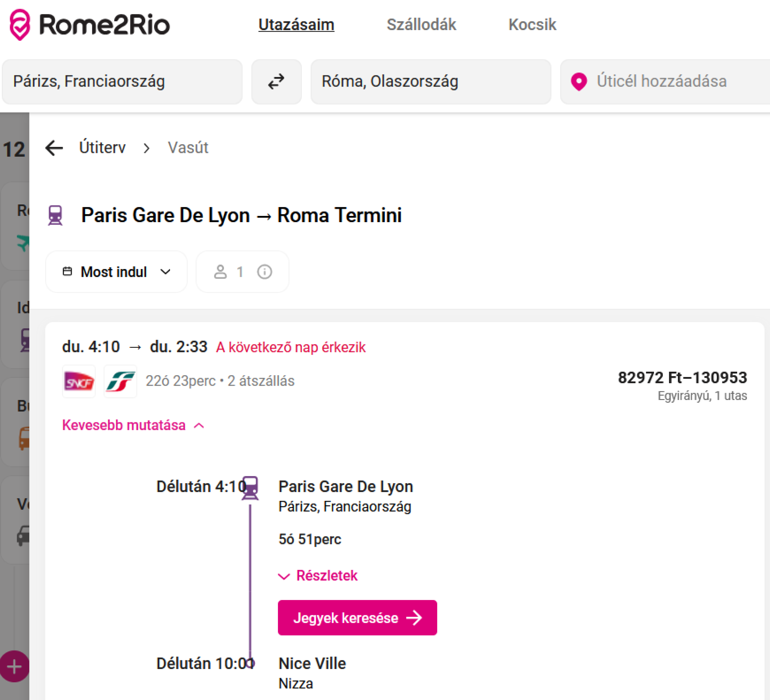Click the pink location pin icon
770x700 pixels.
click(579, 81)
